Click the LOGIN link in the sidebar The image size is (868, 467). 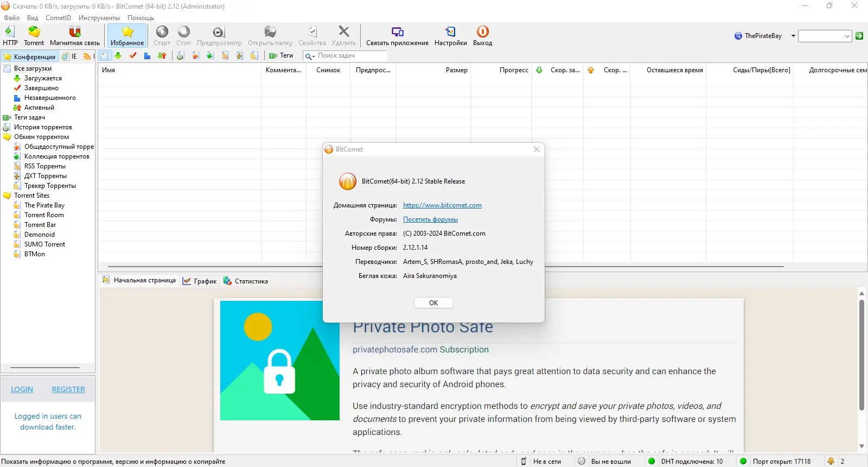click(22, 389)
